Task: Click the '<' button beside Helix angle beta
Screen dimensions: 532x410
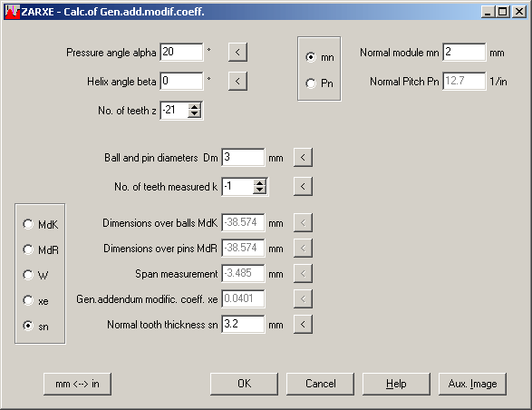Action: click(x=237, y=82)
